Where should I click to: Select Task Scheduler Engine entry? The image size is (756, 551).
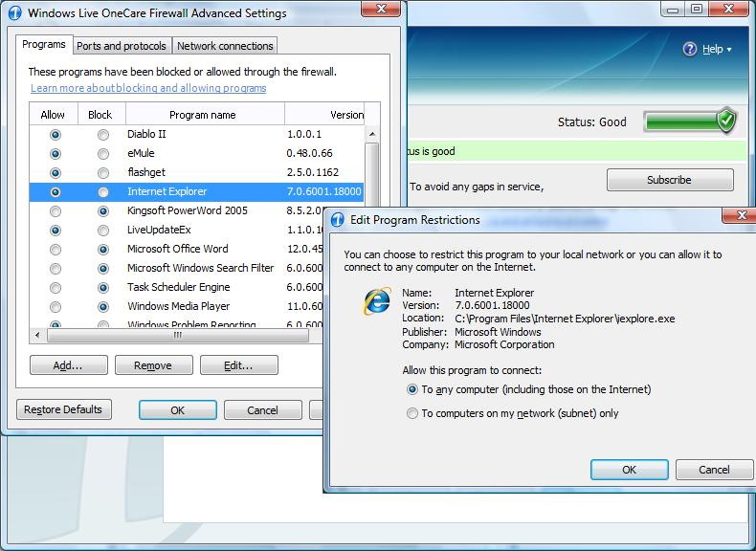pyautogui.click(x=178, y=287)
